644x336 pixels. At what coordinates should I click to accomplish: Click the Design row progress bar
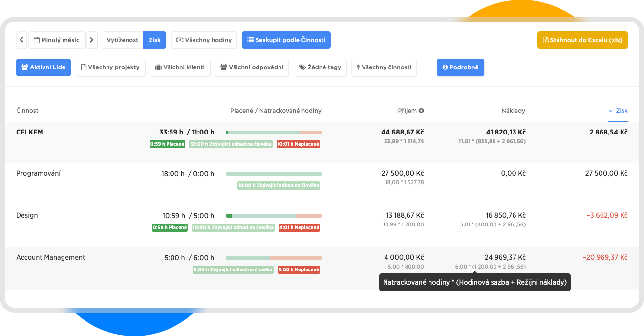coord(274,216)
